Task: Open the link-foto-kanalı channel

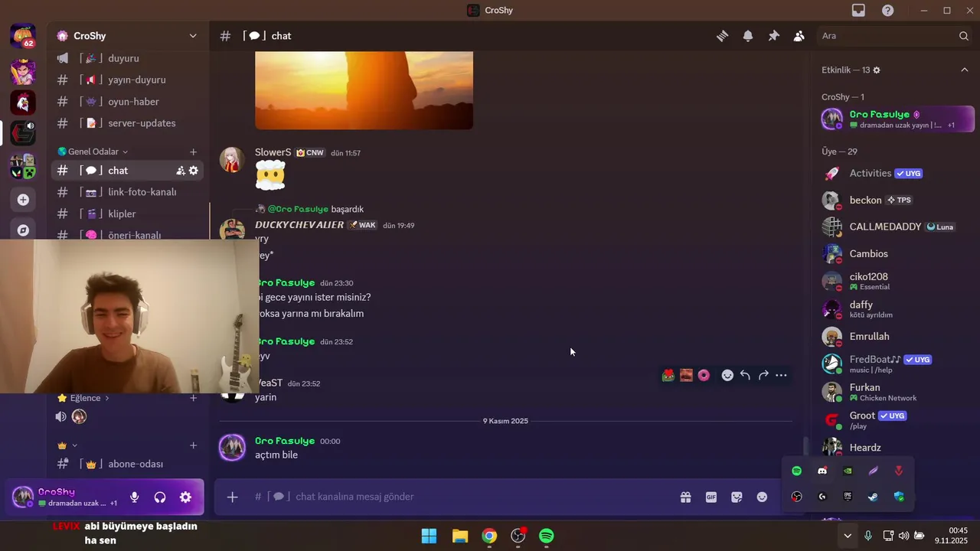Action: [127, 192]
